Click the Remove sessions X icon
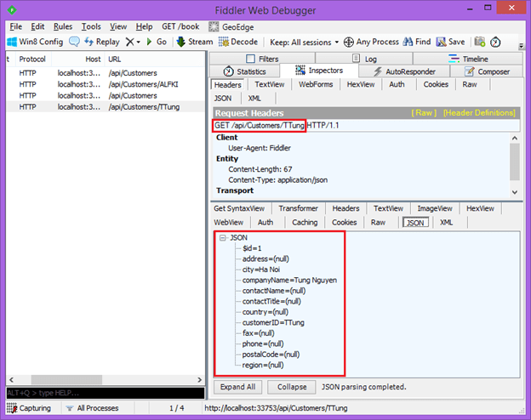This screenshot has width=531, height=420. pos(129,42)
